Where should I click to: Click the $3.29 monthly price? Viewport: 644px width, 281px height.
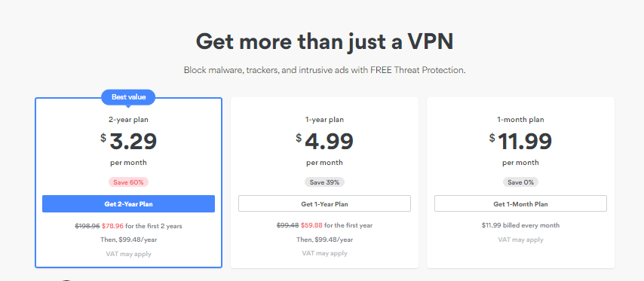coord(128,141)
